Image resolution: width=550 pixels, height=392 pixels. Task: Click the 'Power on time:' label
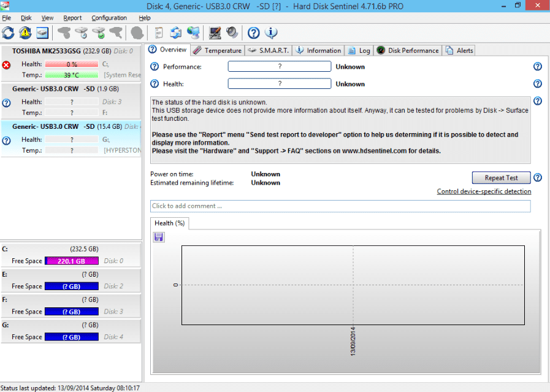(172, 174)
